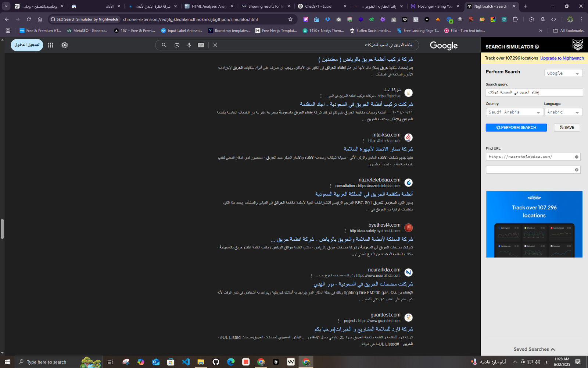Open the byethost4.com result title link

341,239
